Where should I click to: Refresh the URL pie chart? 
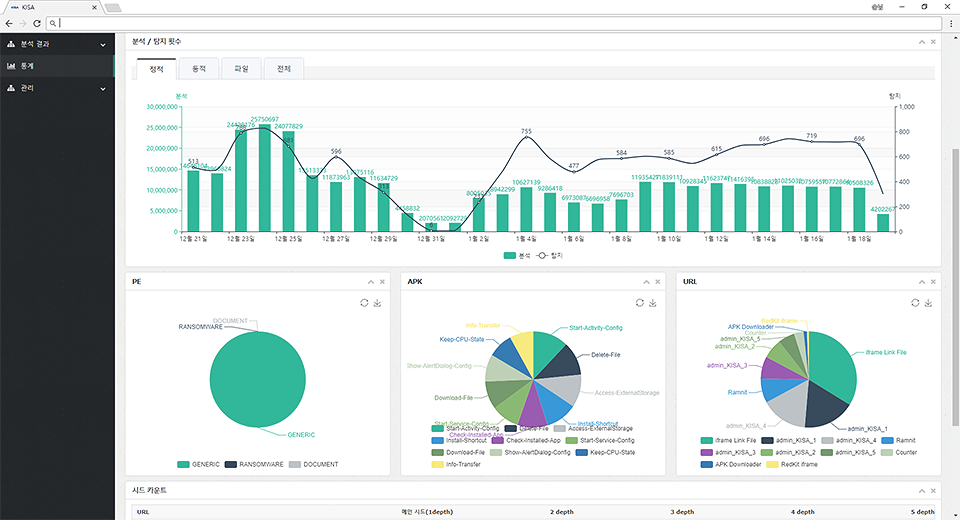[x=914, y=303]
